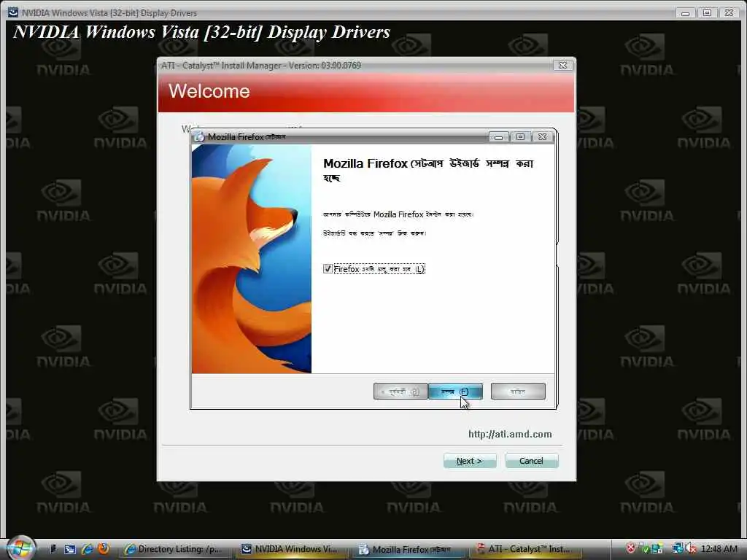Screen dimensions: 747x560
Task: Switch to the NVIDIA Windows Vi... taskbar button
Action: [x=290, y=549]
